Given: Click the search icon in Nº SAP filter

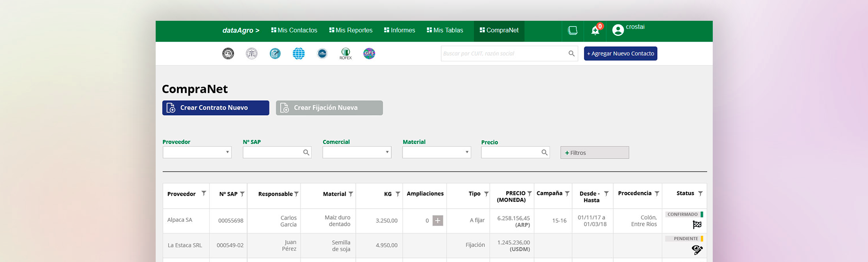Looking at the screenshot, I should tap(306, 153).
